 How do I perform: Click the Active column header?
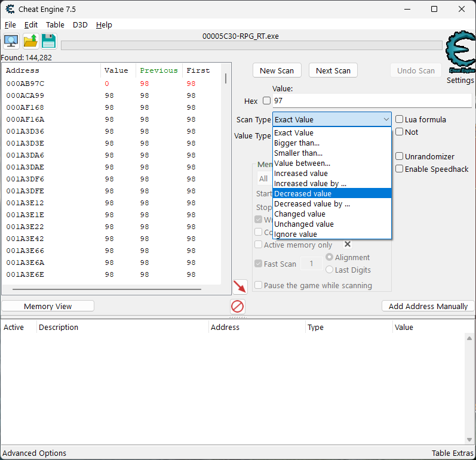18,327
